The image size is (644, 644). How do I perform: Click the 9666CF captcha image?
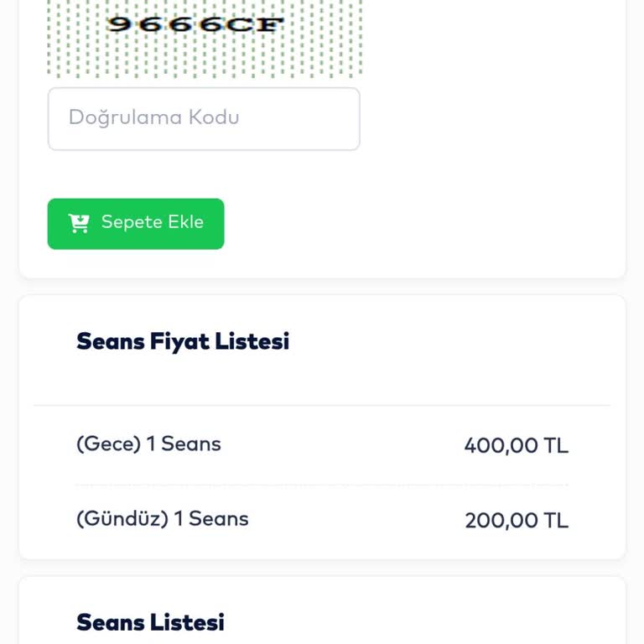(x=205, y=38)
